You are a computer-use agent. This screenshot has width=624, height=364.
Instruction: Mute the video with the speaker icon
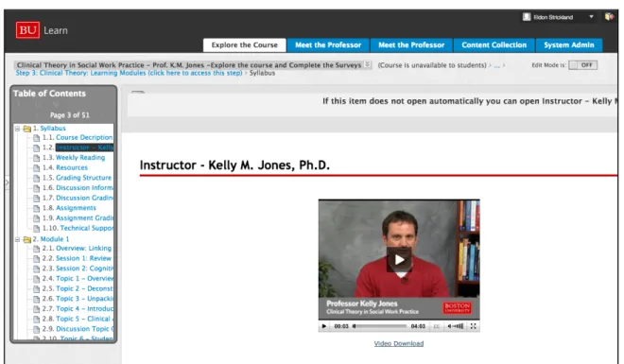click(449, 326)
